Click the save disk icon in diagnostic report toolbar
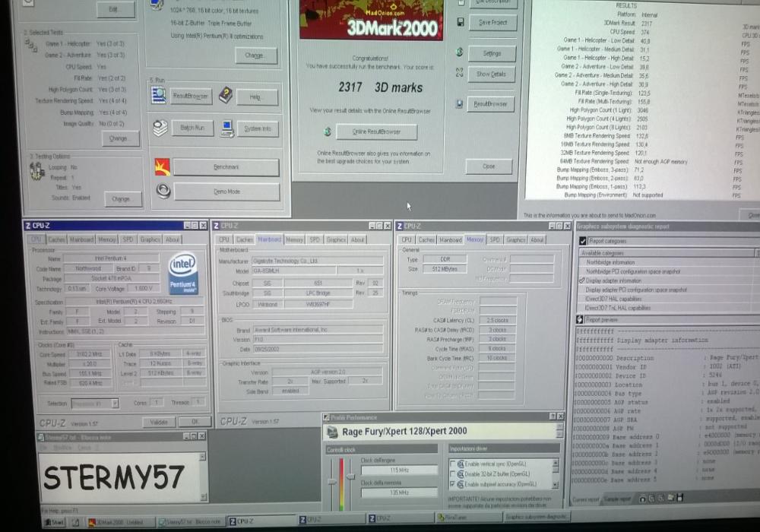 coord(680,498)
